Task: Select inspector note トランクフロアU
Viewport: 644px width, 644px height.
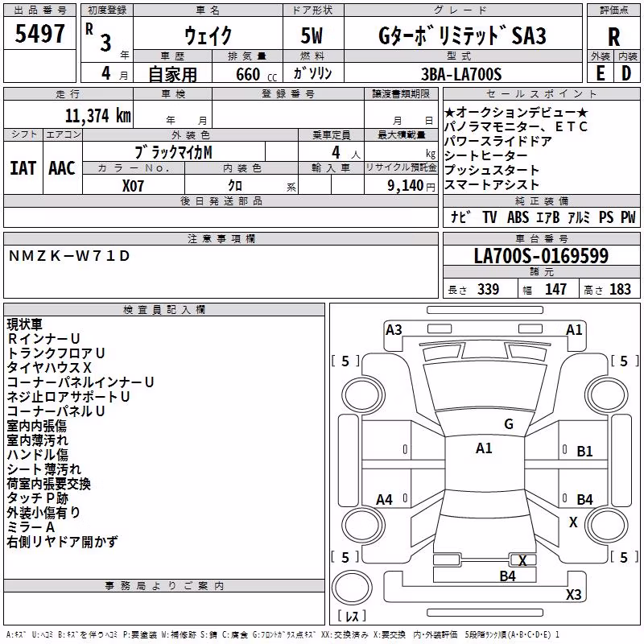Action: pos(56,353)
